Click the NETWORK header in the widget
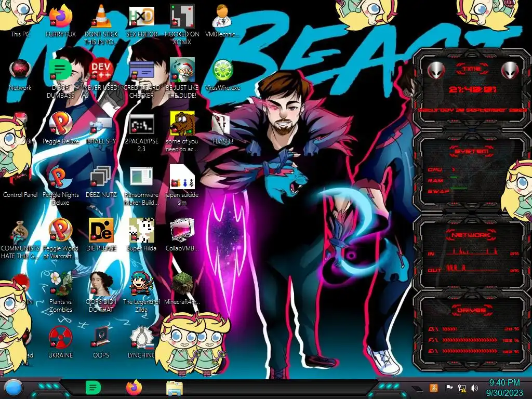Image resolution: width=532 pixels, height=399 pixels. pos(472,235)
